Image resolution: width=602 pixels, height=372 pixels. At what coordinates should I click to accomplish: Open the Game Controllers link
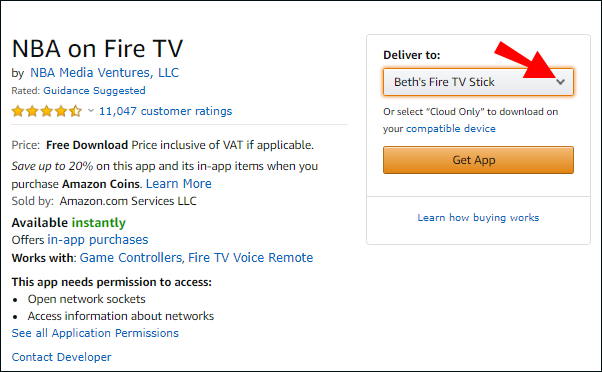tap(131, 257)
